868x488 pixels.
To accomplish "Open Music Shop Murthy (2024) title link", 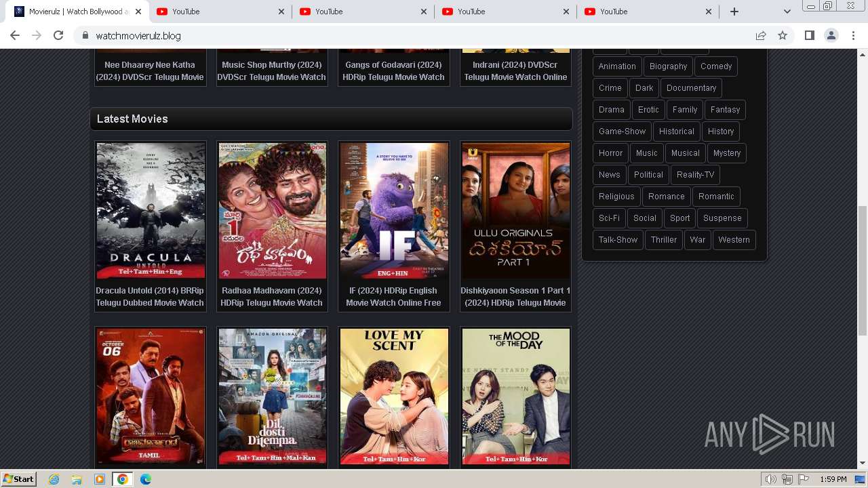I will tap(271, 70).
